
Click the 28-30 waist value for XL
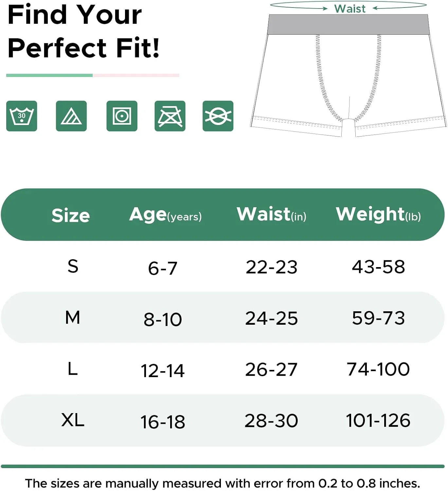[271, 421]
